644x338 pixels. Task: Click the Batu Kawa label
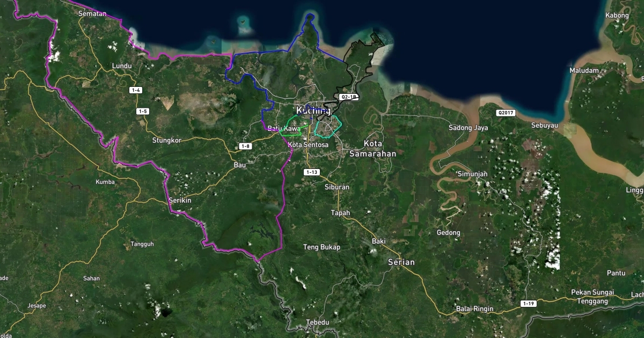[x=284, y=129]
